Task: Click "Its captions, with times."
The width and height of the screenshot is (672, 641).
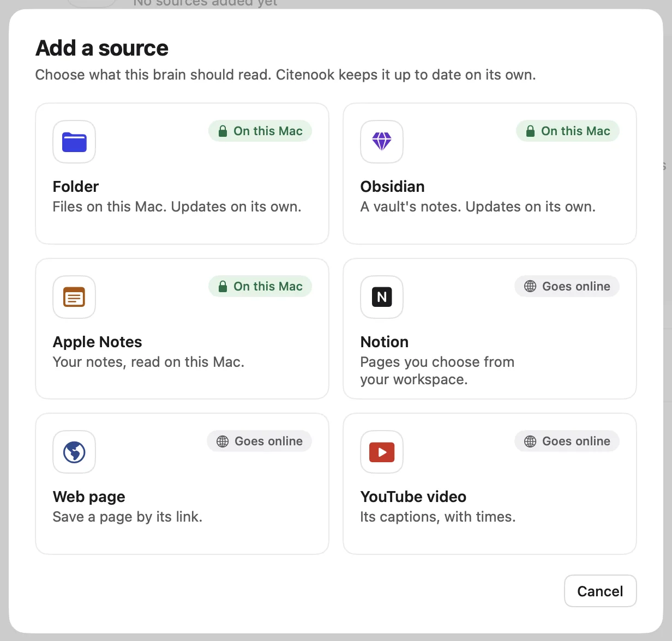Action: [x=438, y=517]
